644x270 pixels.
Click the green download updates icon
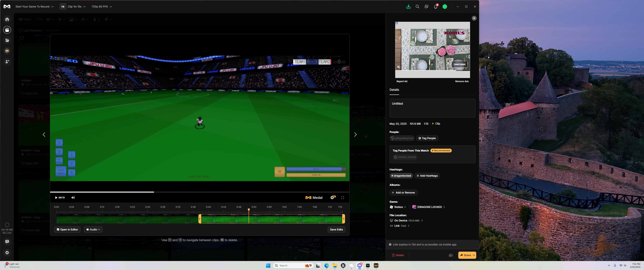click(408, 7)
